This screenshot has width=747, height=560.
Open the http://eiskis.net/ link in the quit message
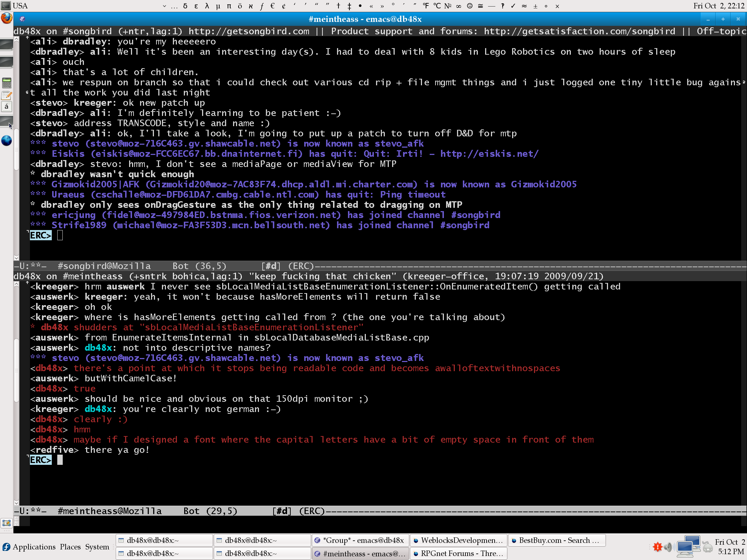(x=489, y=153)
